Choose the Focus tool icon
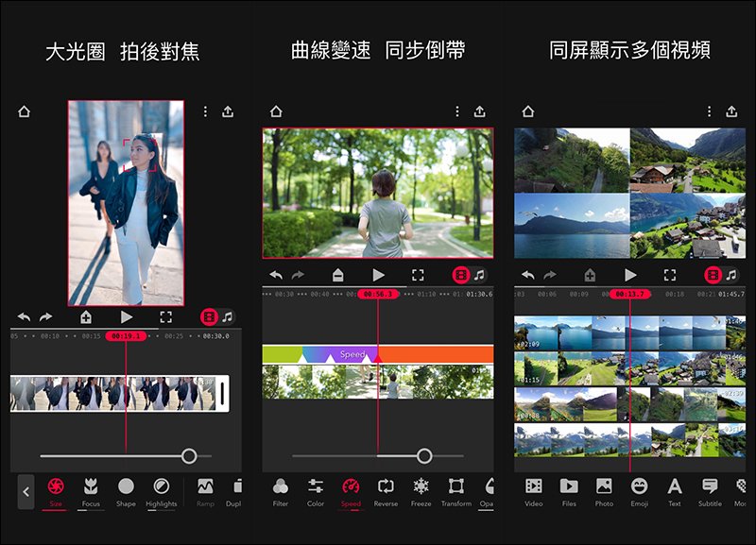This screenshot has height=545, width=756. (x=91, y=488)
